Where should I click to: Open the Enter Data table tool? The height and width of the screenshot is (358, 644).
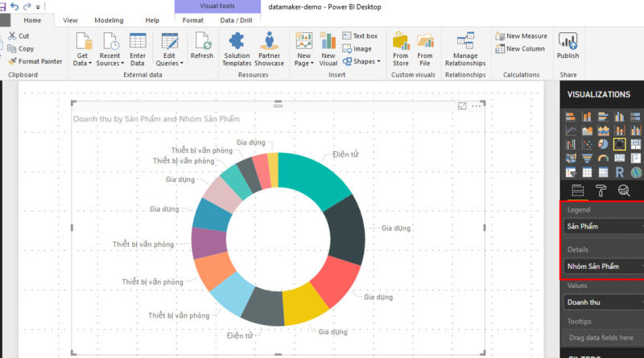[x=138, y=42]
